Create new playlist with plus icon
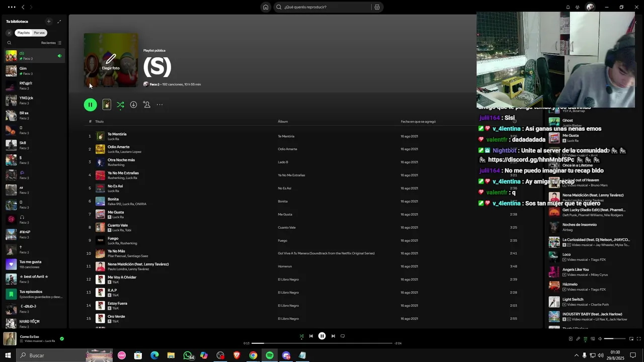 pos(49,21)
